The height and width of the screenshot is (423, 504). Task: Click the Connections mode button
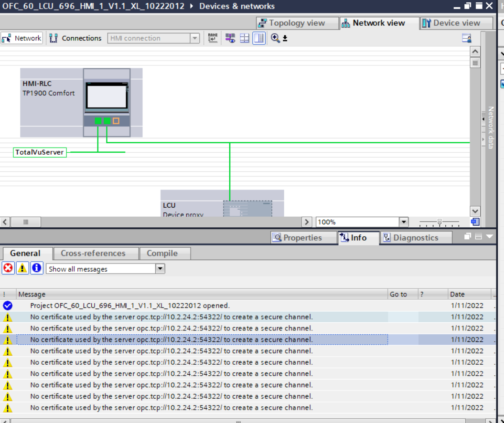[x=75, y=38]
